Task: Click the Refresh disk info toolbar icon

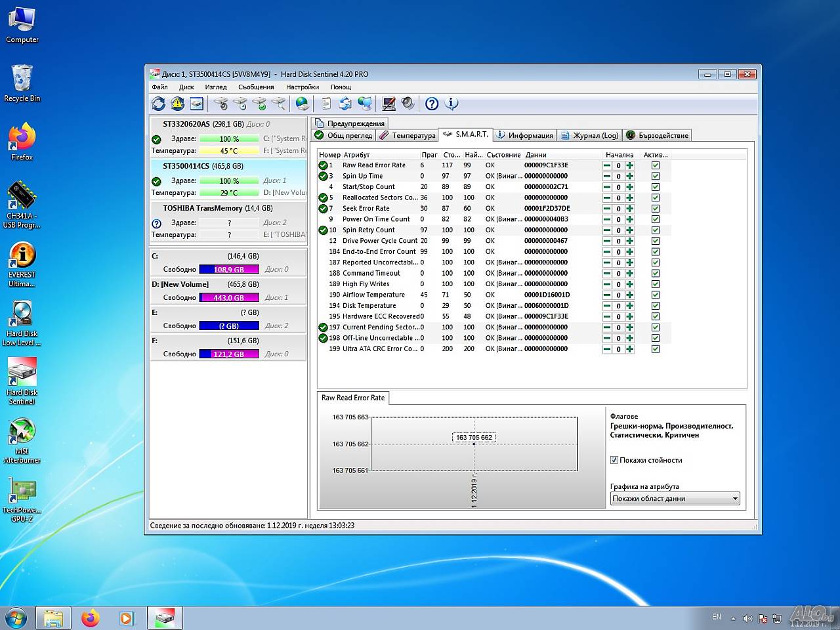Action: coord(158,104)
